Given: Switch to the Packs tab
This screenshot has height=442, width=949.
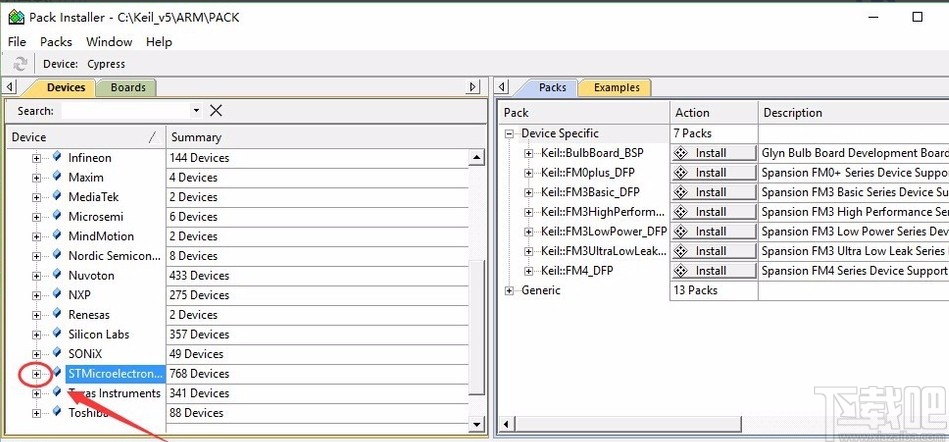Looking at the screenshot, I should click(552, 87).
